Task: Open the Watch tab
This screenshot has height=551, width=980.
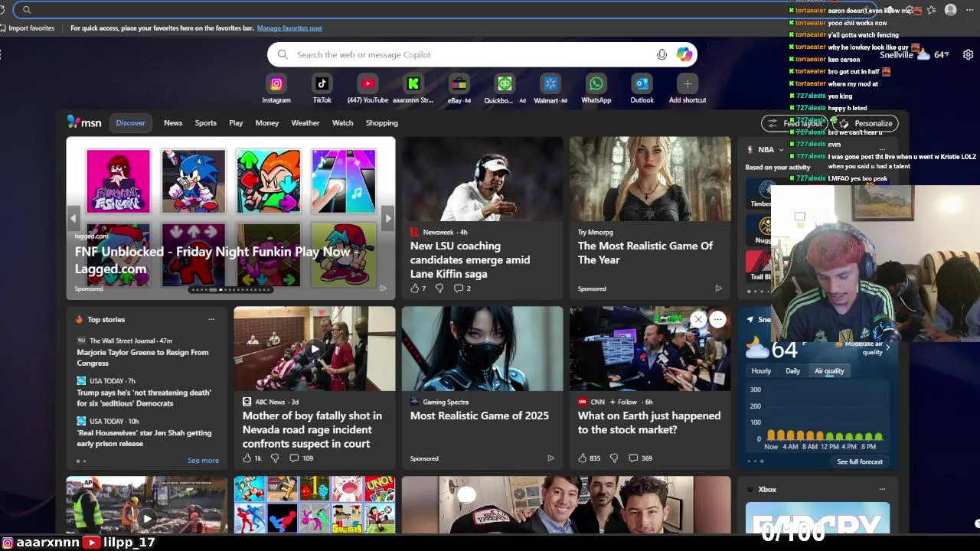Action: coord(342,122)
